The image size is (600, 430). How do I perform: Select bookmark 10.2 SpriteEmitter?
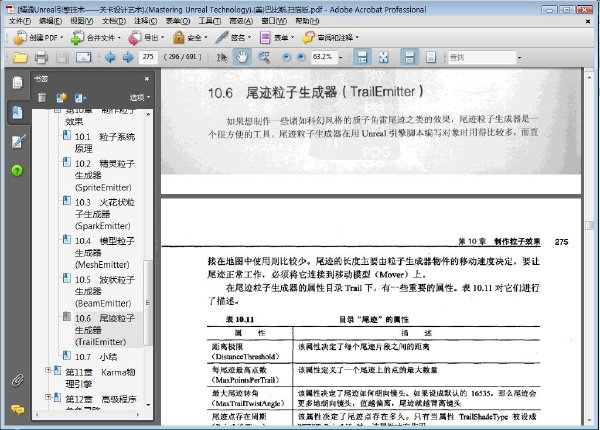point(99,175)
